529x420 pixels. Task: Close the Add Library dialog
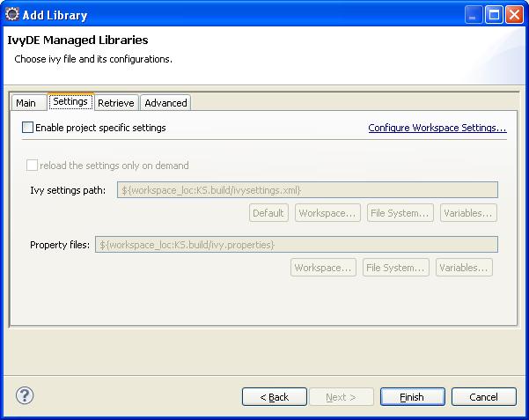514,14
